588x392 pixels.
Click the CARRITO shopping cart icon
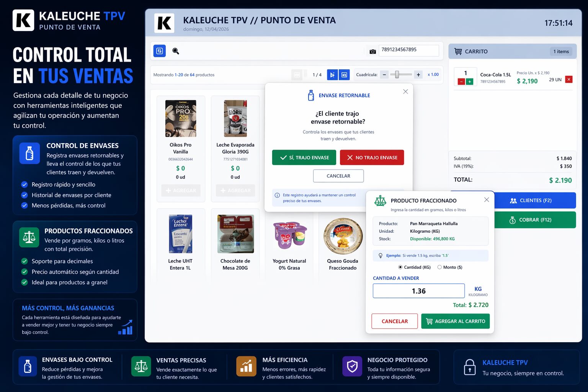point(458,51)
